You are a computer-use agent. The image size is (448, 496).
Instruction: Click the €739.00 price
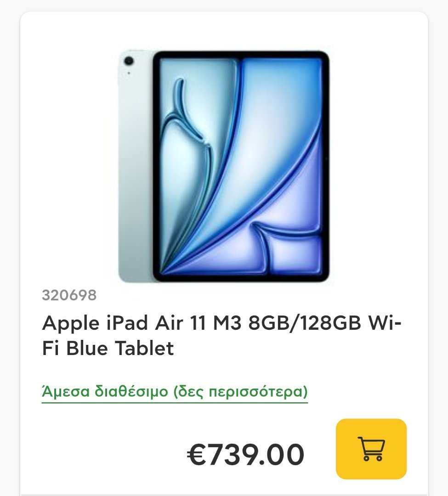pos(245,455)
